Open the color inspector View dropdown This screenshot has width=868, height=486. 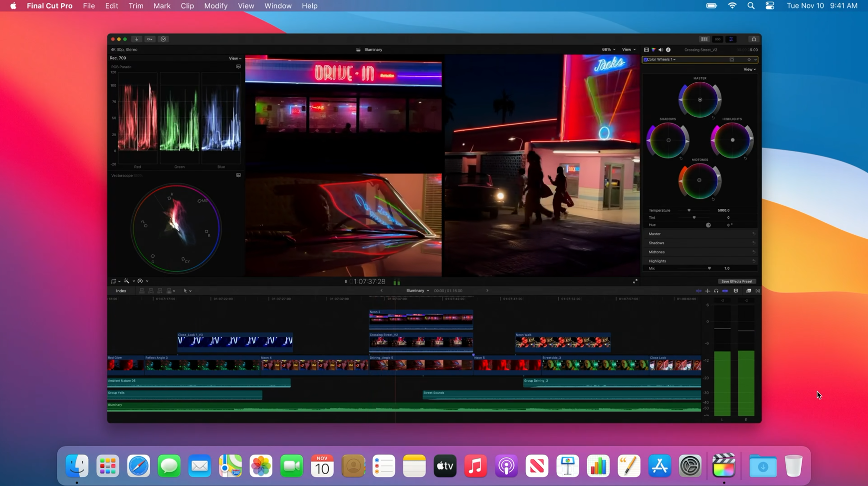[750, 69]
